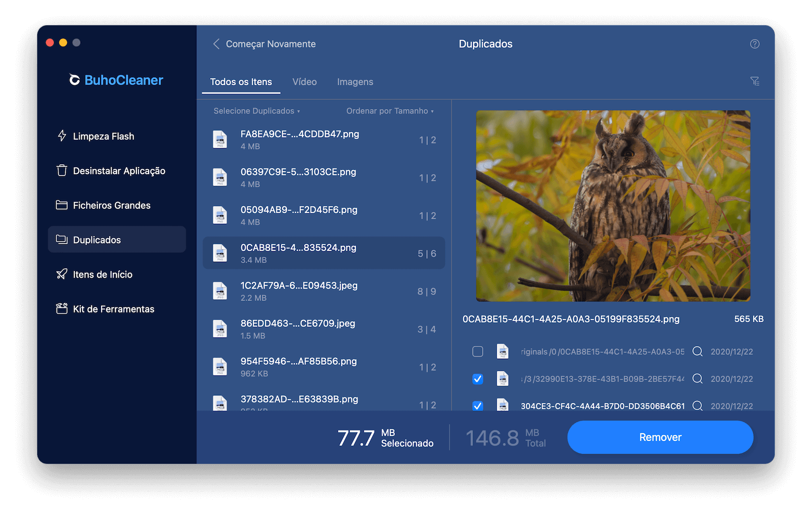The image size is (812, 513).
Task: Click file icon of 378382AD png row
Action: pyautogui.click(x=220, y=403)
